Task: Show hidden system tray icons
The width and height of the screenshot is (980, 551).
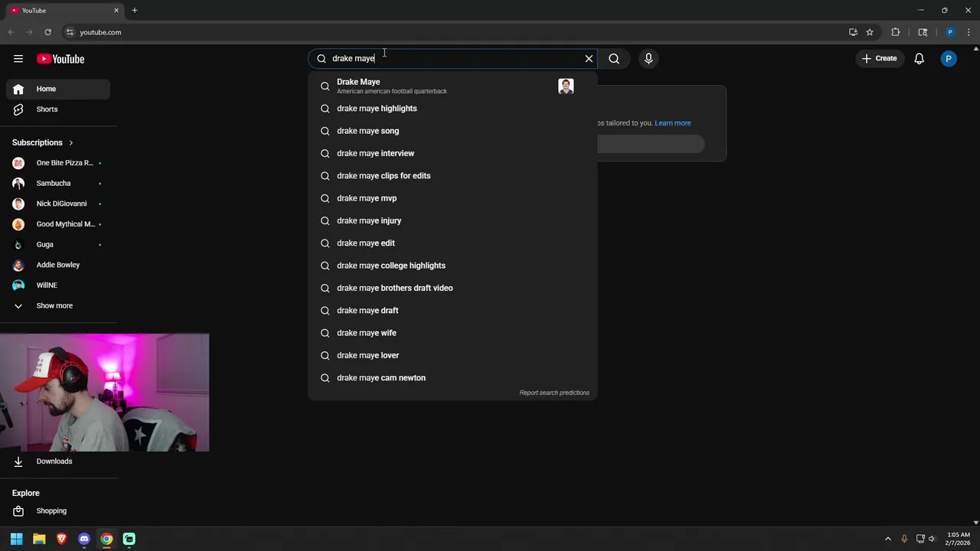Action: pyautogui.click(x=888, y=539)
